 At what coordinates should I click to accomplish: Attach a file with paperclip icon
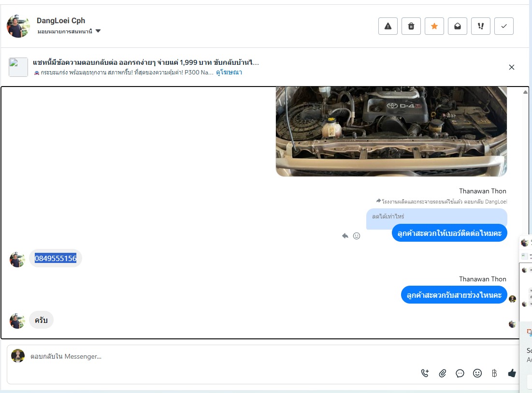click(443, 373)
